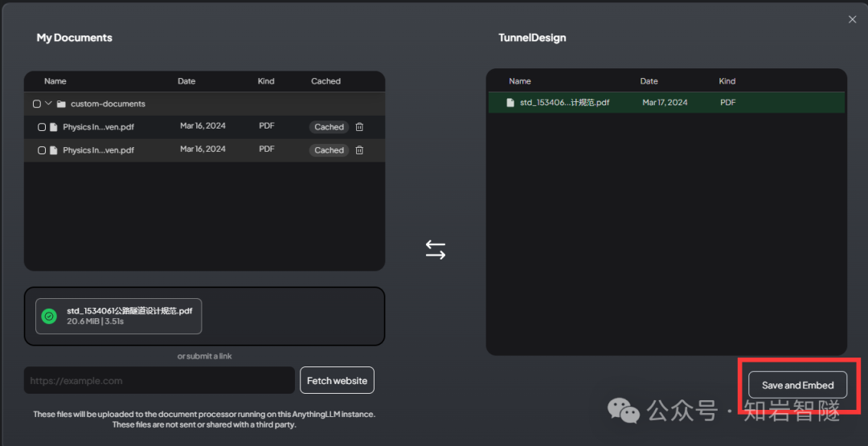
Task: Focus the https://example.com link field
Action: 159,381
